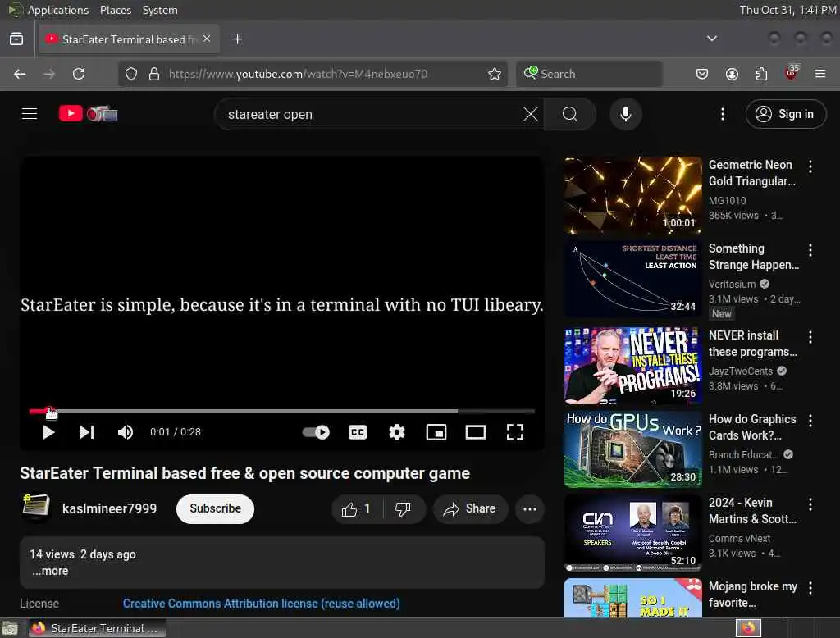840x638 pixels.
Task: Submit search with magnifier button
Action: click(x=570, y=114)
